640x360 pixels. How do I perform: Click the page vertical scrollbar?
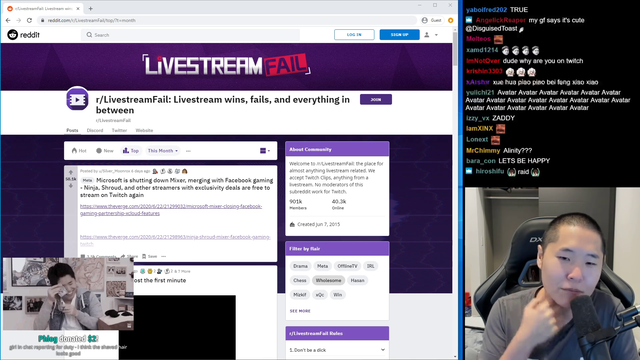click(455, 49)
